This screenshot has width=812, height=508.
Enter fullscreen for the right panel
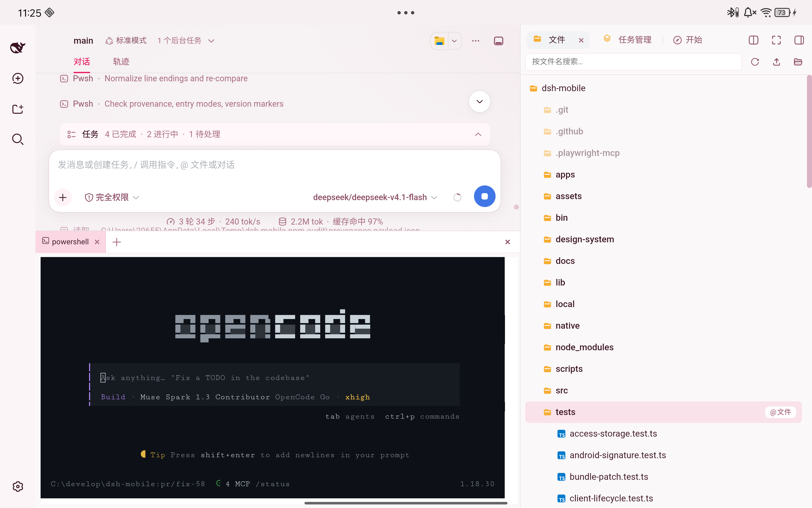[776, 40]
